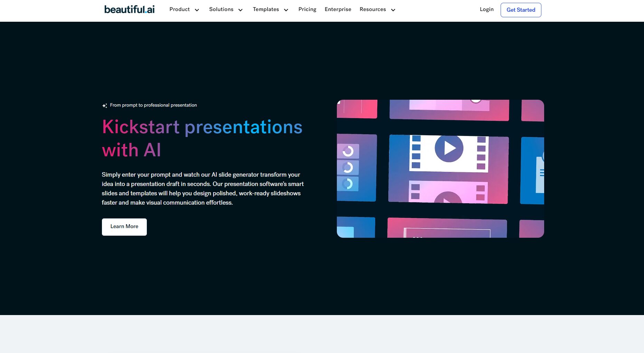Click the middle donut chart icon

(x=348, y=167)
